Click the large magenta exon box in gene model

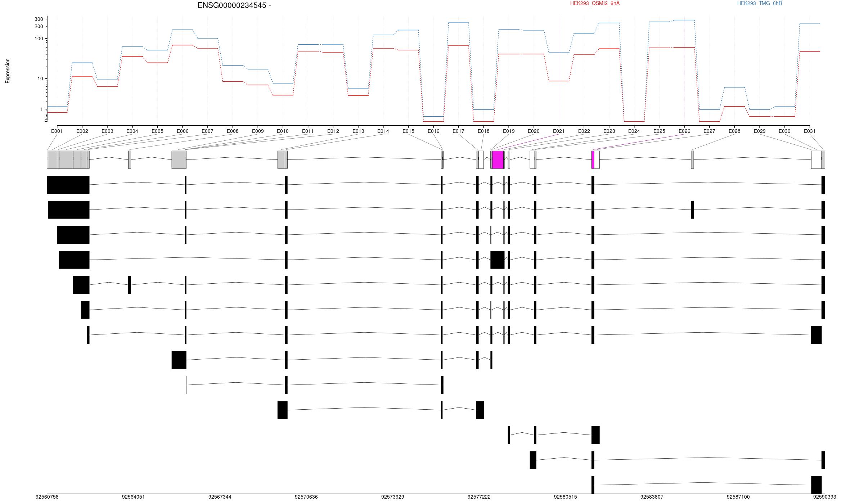tap(498, 159)
